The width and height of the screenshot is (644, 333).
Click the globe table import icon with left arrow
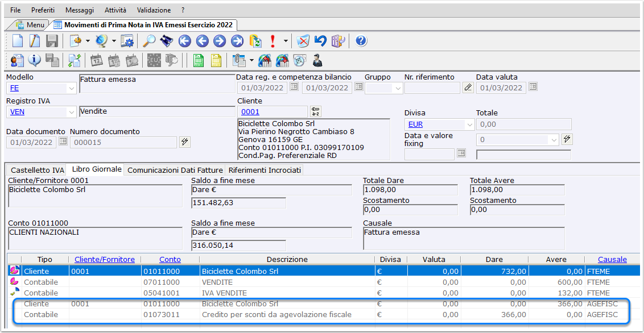click(265, 61)
